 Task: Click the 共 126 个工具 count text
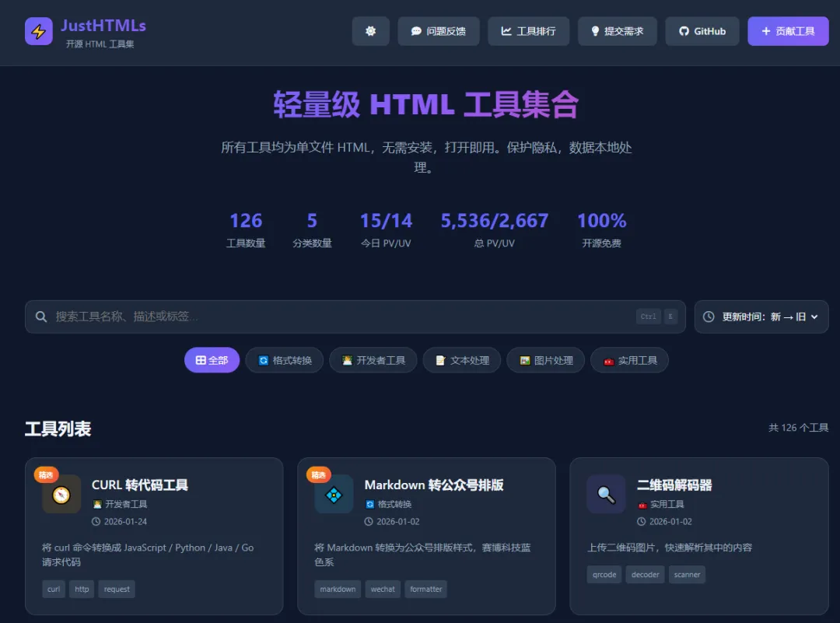798,428
